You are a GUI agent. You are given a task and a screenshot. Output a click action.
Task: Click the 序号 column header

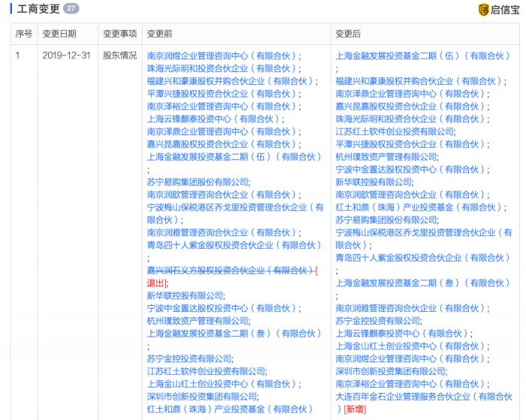coord(24,34)
